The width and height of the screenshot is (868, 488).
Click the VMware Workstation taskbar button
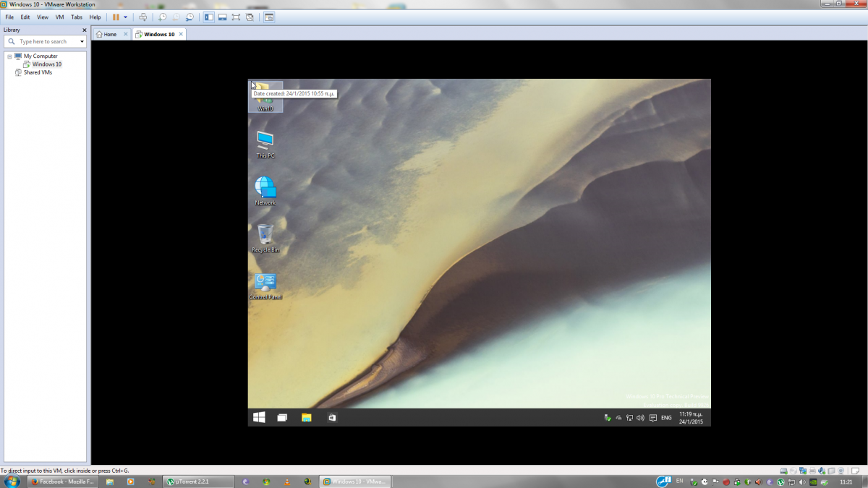pos(356,481)
